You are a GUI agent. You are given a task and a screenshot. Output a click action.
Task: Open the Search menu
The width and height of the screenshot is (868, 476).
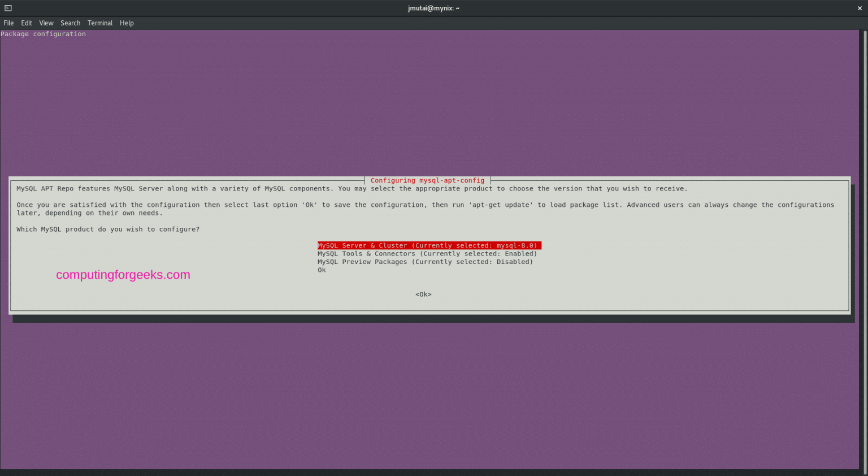pyautogui.click(x=70, y=23)
